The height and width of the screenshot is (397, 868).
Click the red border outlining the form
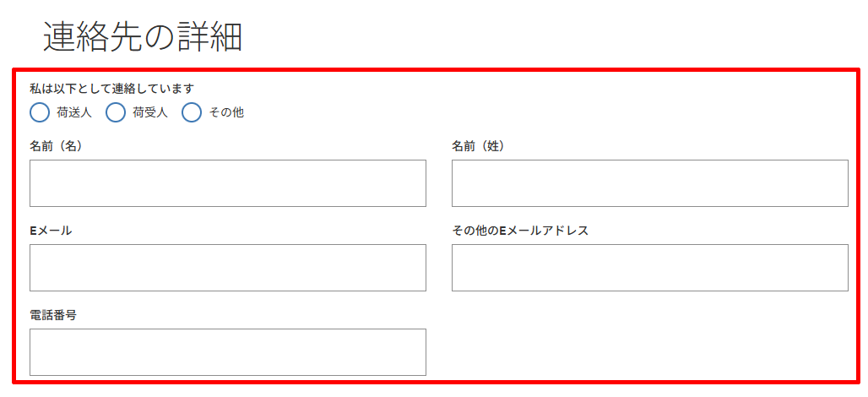(437, 70)
